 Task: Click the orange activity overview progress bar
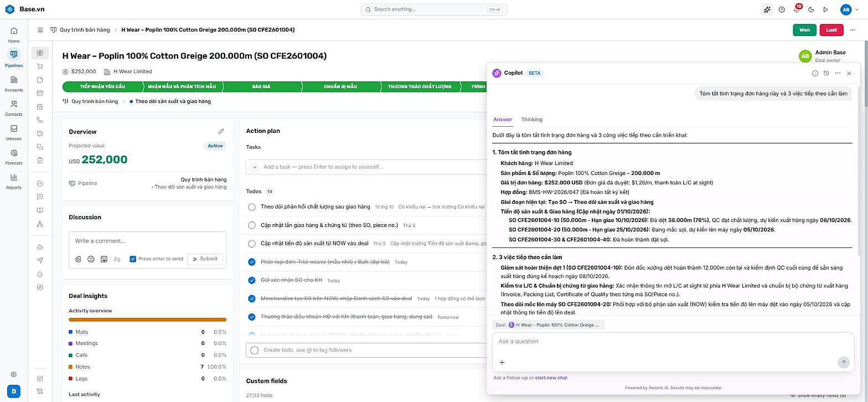click(x=147, y=319)
